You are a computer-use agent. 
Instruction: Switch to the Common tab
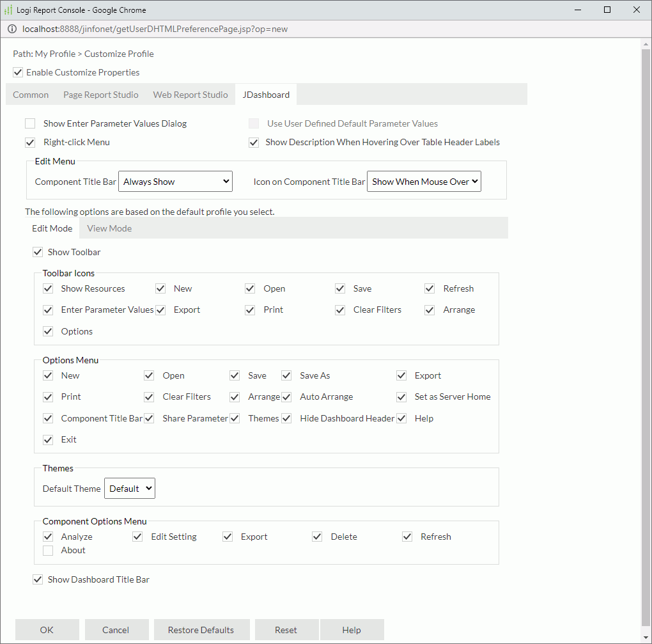30,94
